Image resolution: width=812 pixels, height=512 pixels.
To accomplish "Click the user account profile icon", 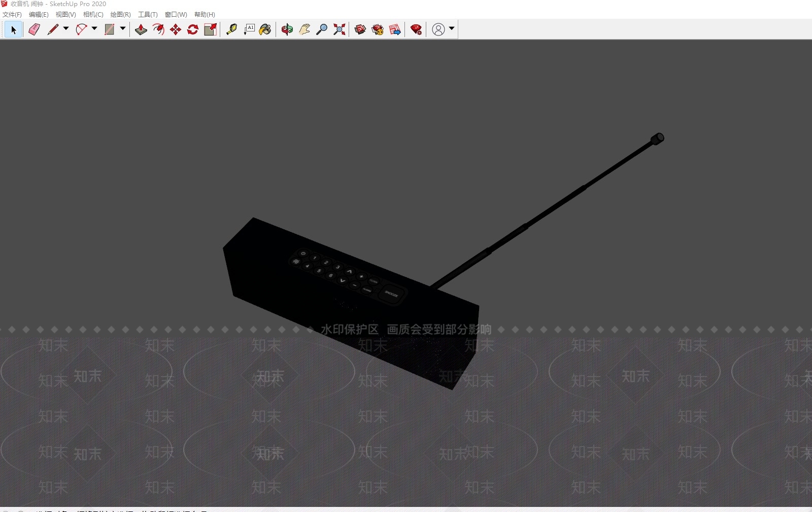I will point(438,29).
